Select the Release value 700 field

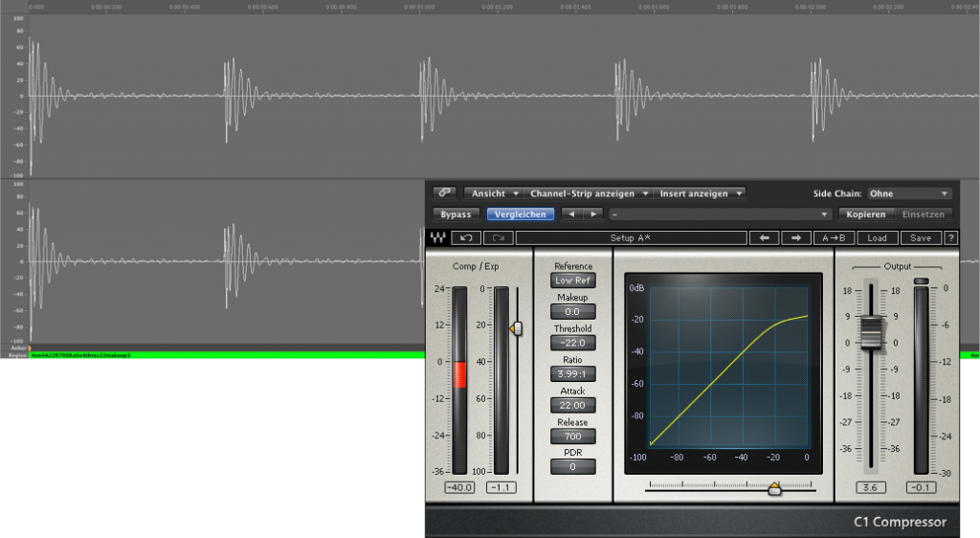coord(572,437)
